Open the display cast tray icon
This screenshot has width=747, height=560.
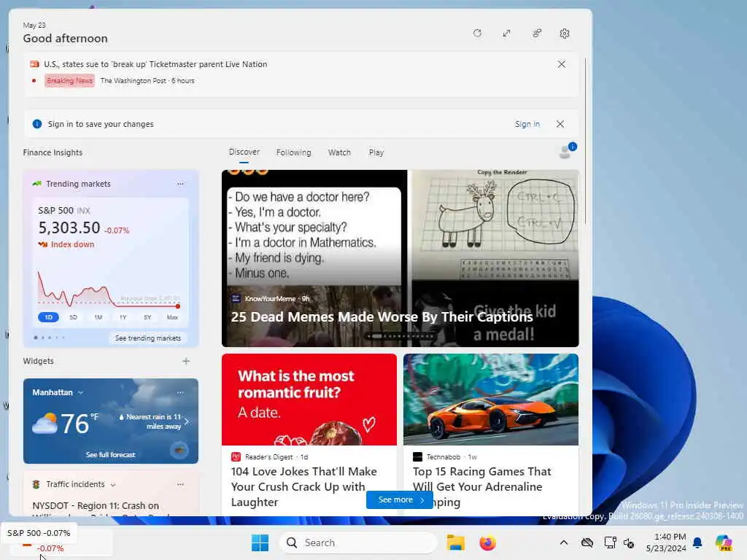tap(609, 542)
